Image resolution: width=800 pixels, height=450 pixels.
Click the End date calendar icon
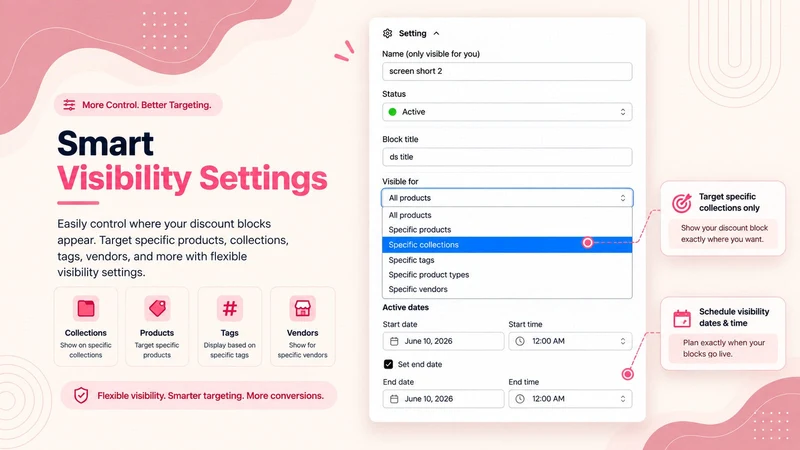pos(394,399)
